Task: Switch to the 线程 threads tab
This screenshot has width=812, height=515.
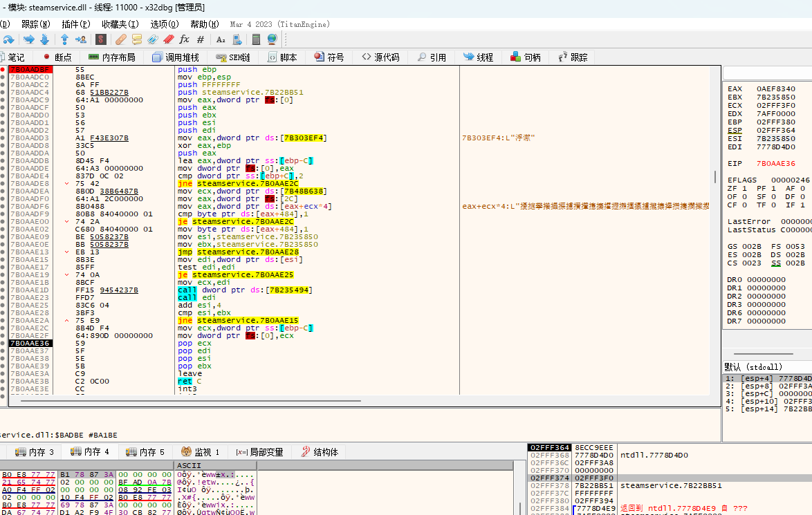Action: tap(479, 57)
